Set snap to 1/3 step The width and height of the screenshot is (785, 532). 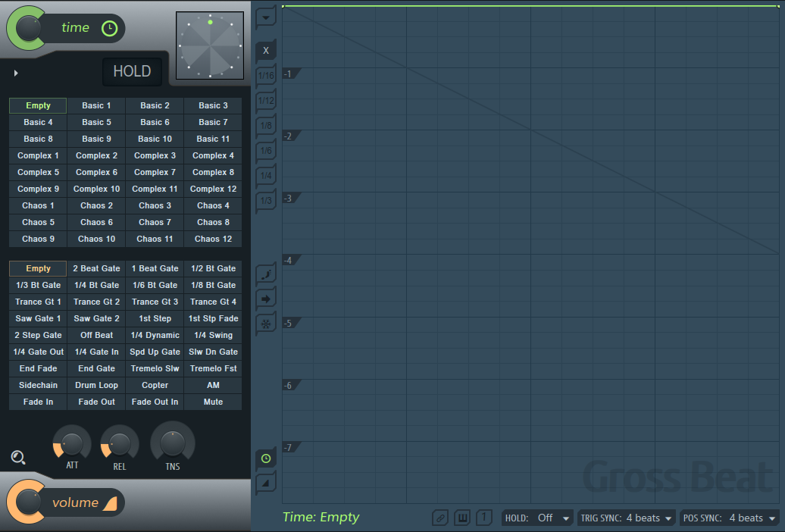(266, 200)
